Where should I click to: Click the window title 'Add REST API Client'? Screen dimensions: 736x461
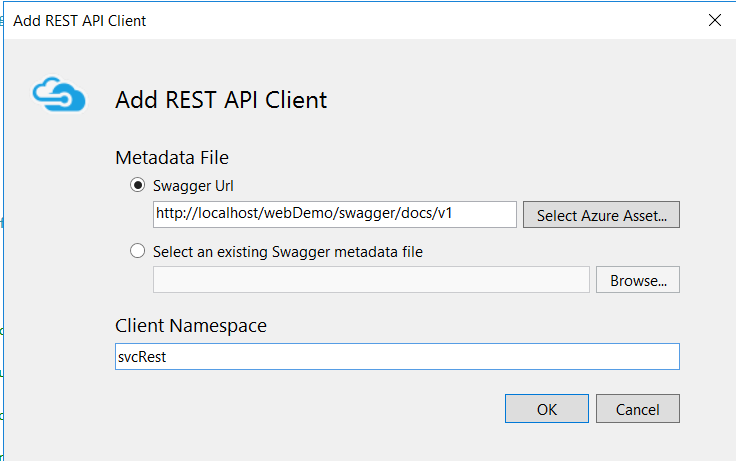point(79,21)
